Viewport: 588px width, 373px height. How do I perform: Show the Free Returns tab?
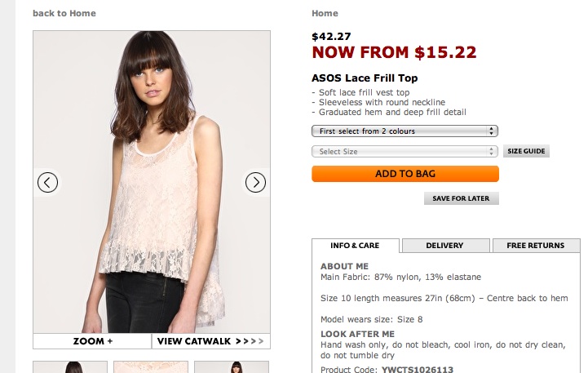(x=535, y=246)
